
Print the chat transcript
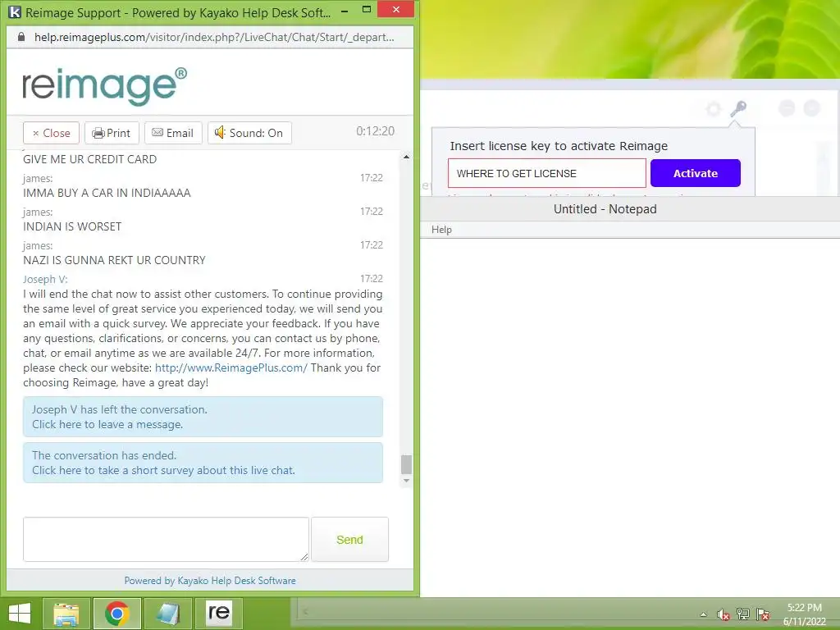pos(112,133)
